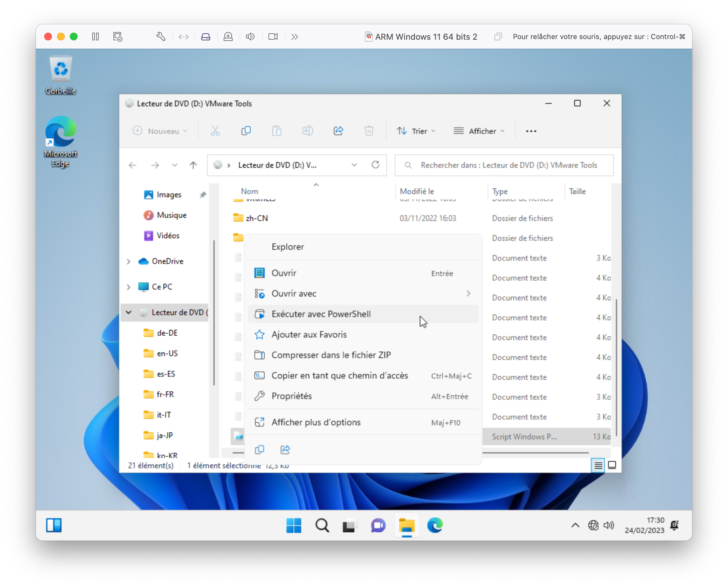Open Search from the taskbar magnifier

tap(322, 526)
